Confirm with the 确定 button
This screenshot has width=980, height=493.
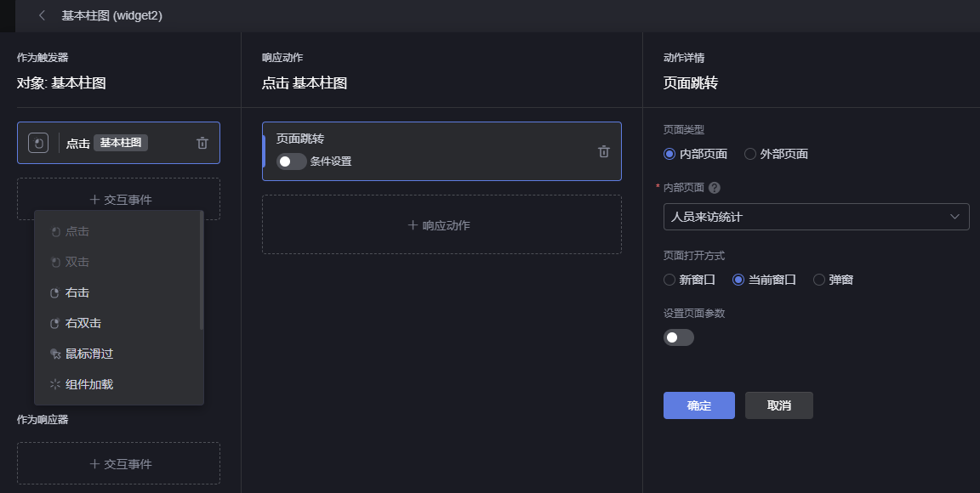tap(698, 405)
